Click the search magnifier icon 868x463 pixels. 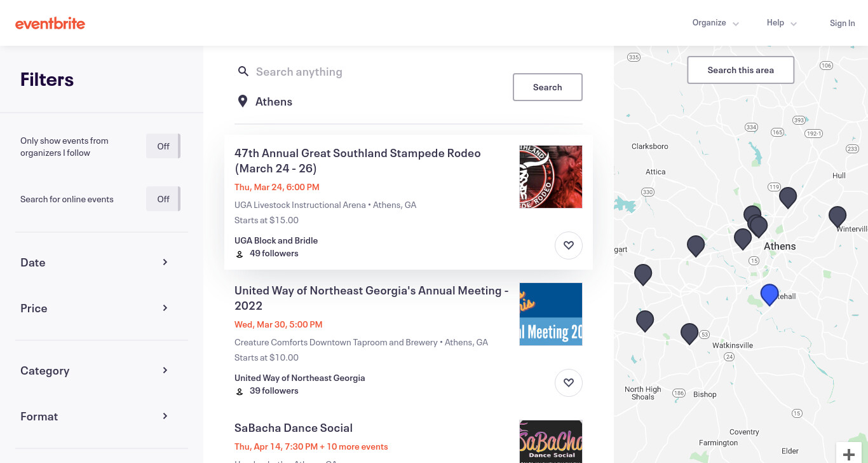pyautogui.click(x=243, y=71)
